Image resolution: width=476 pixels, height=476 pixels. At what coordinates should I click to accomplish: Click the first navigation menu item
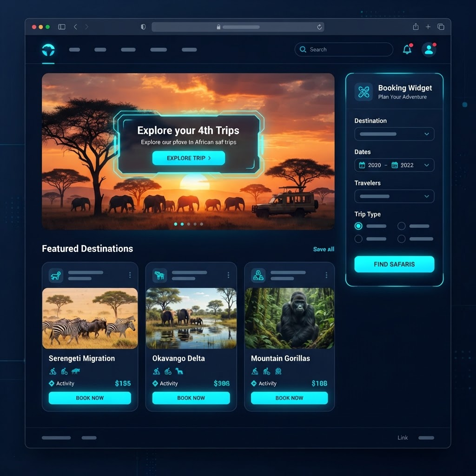pos(74,49)
